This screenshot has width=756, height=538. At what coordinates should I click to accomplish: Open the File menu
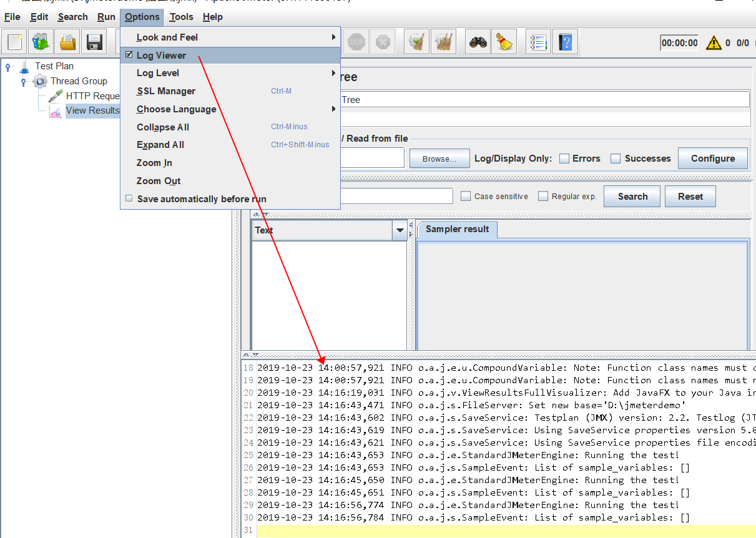click(12, 17)
